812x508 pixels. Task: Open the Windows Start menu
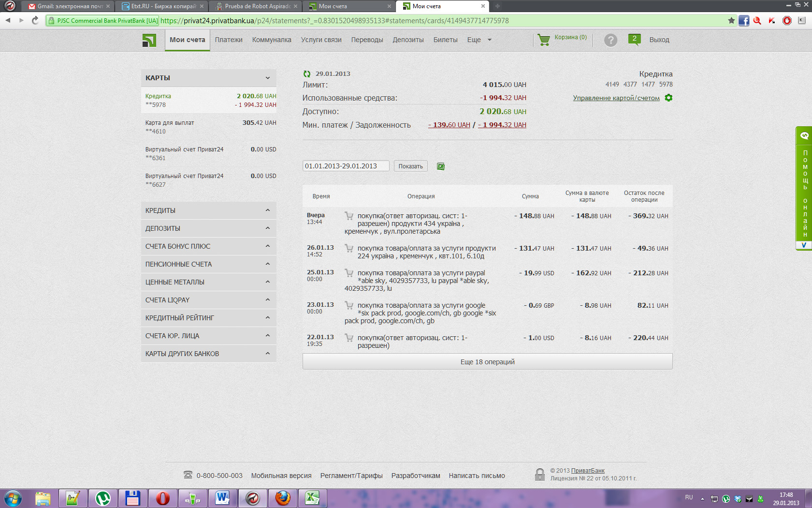tap(13, 498)
